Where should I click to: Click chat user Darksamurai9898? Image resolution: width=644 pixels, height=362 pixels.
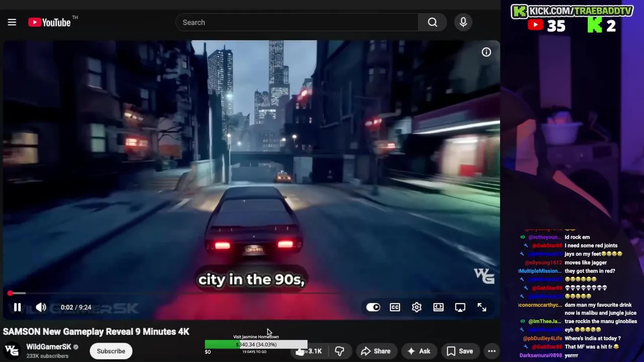(542, 355)
